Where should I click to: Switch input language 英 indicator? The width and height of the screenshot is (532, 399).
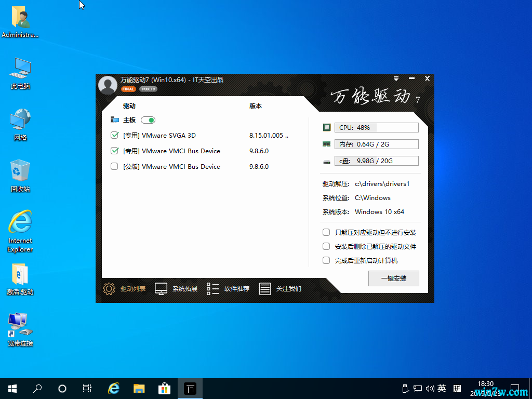(x=442, y=388)
